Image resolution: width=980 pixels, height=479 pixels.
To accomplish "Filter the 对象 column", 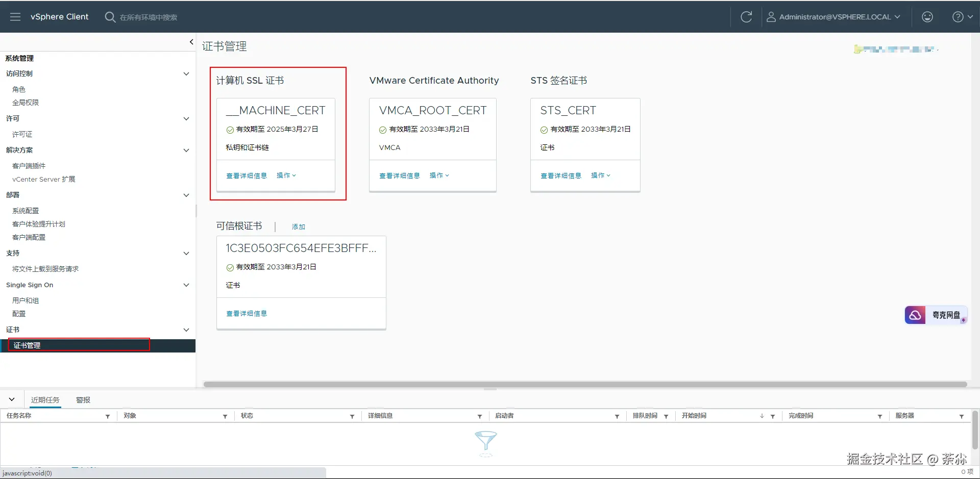I will (225, 416).
